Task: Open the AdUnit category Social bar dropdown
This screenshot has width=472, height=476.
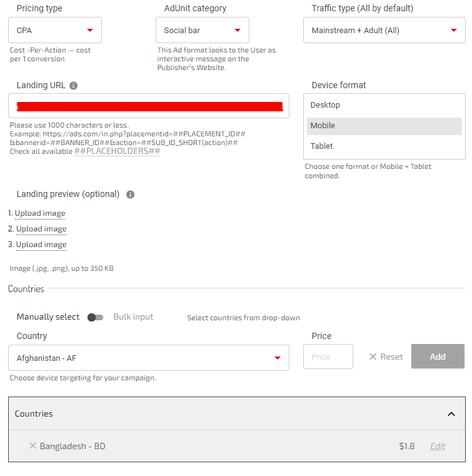Action: tap(202, 30)
